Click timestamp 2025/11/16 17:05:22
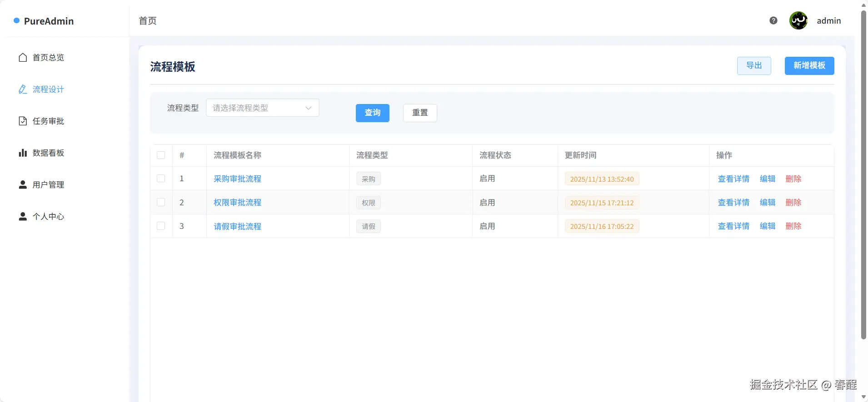 pyautogui.click(x=602, y=226)
